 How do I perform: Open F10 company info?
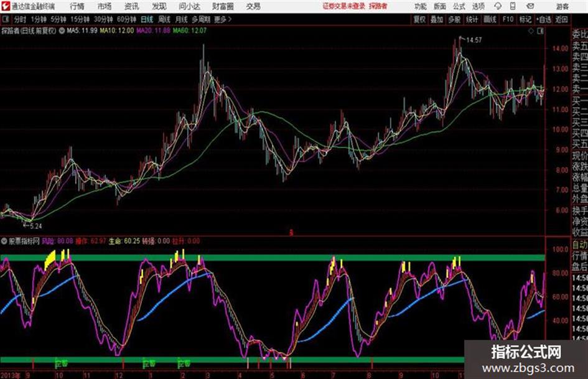click(x=508, y=19)
